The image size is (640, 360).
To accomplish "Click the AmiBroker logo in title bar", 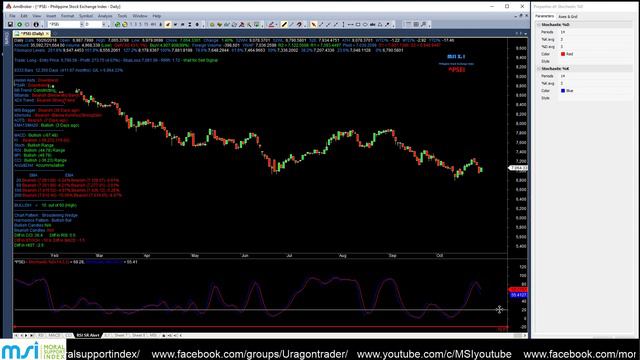I will (x=8, y=7).
